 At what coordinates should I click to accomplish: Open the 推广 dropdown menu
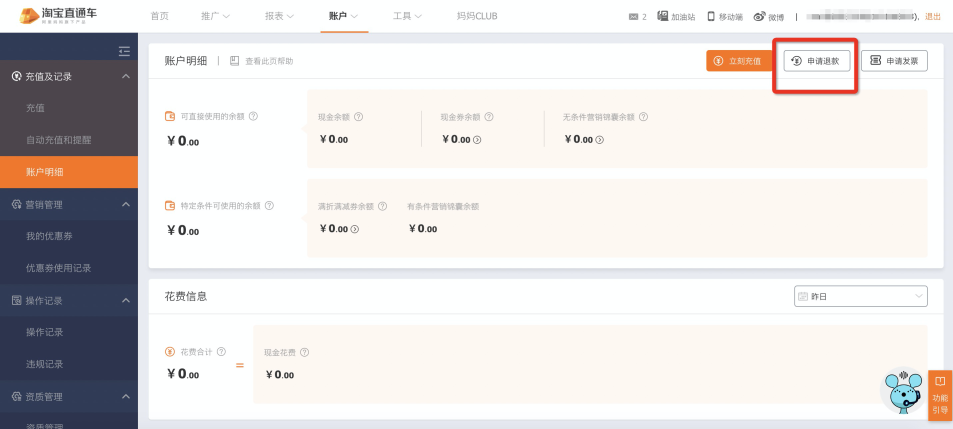215,16
